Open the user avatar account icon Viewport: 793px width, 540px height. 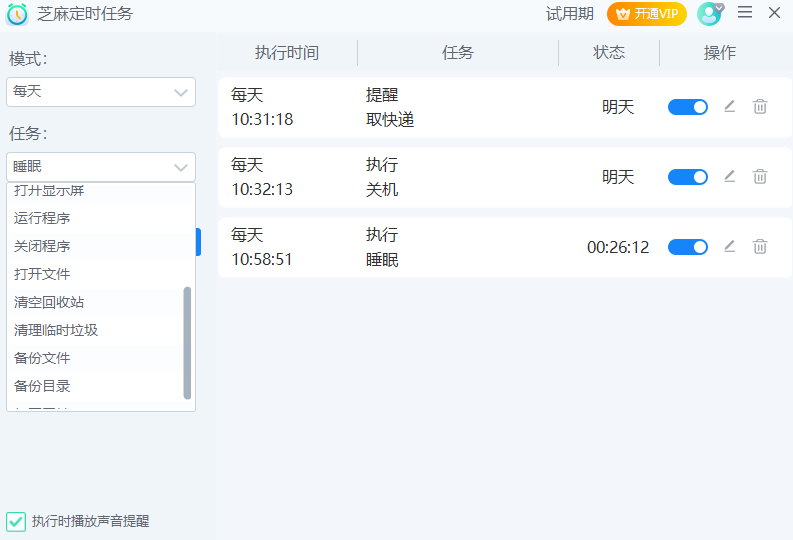pos(709,14)
